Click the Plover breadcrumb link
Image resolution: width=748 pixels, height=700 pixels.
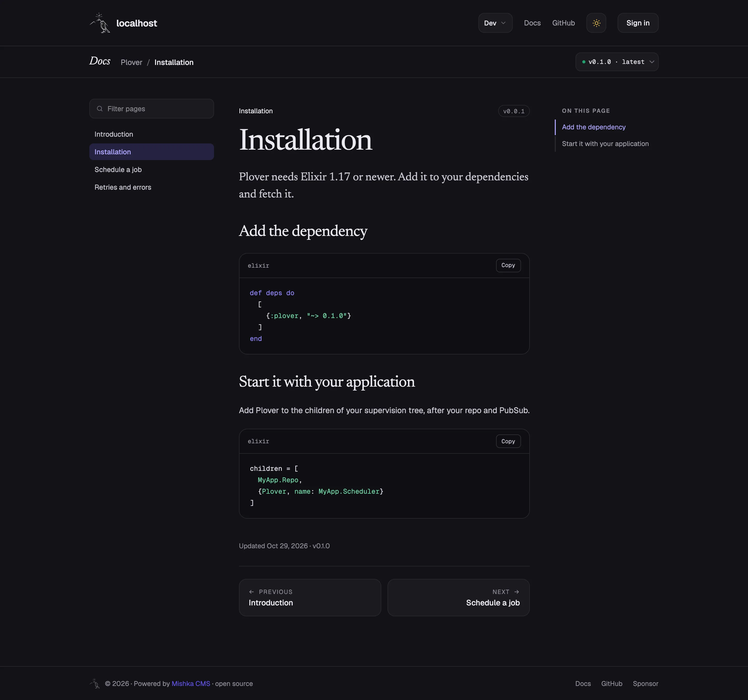point(131,62)
